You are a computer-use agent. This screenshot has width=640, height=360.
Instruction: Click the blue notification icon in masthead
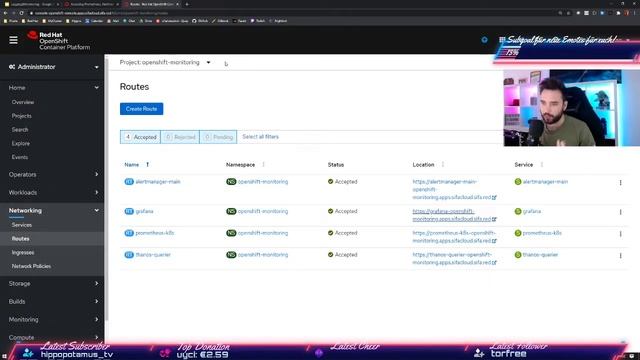(x=484, y=40)
